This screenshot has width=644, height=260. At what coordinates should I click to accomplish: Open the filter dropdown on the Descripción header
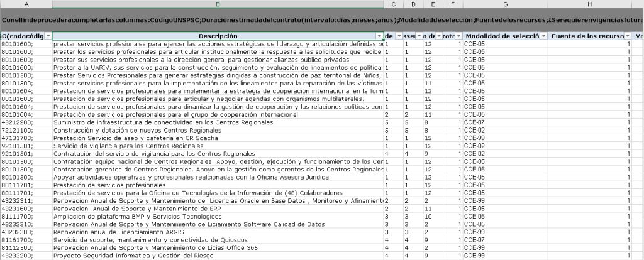point(379,36)
